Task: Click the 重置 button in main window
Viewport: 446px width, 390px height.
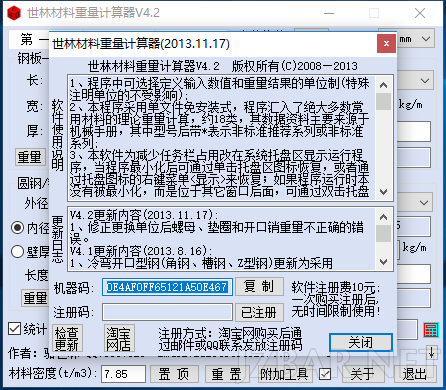Action: 227,374
